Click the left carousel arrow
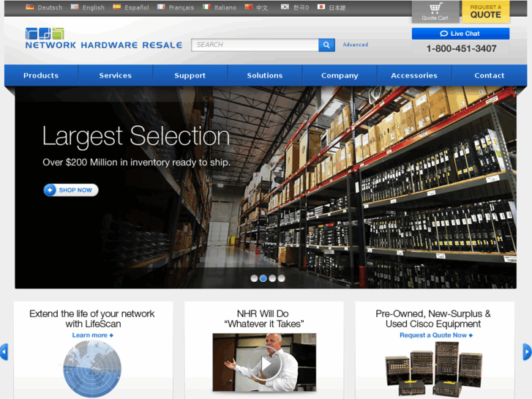Viewport: 532px width, 399px height. point(4,352)
